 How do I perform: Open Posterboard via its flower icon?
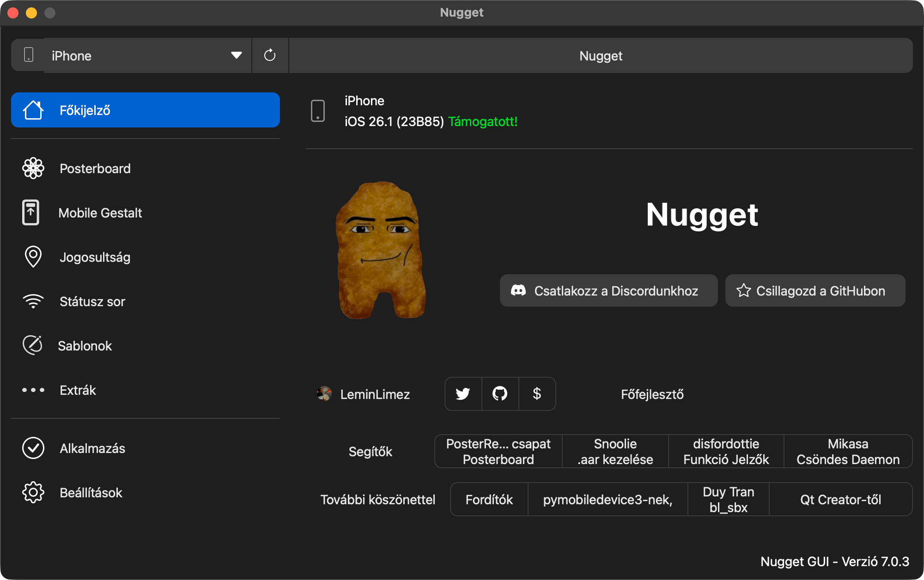(x=33, y=169)
